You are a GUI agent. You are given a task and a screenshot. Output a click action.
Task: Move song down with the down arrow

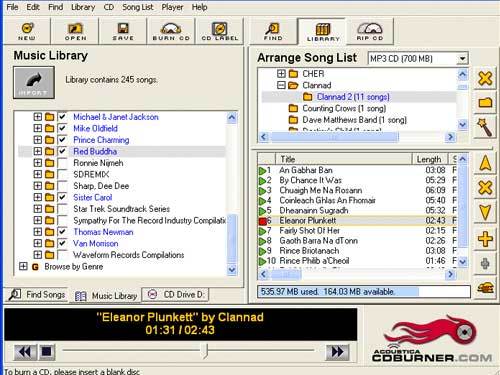tap(485, 212)
